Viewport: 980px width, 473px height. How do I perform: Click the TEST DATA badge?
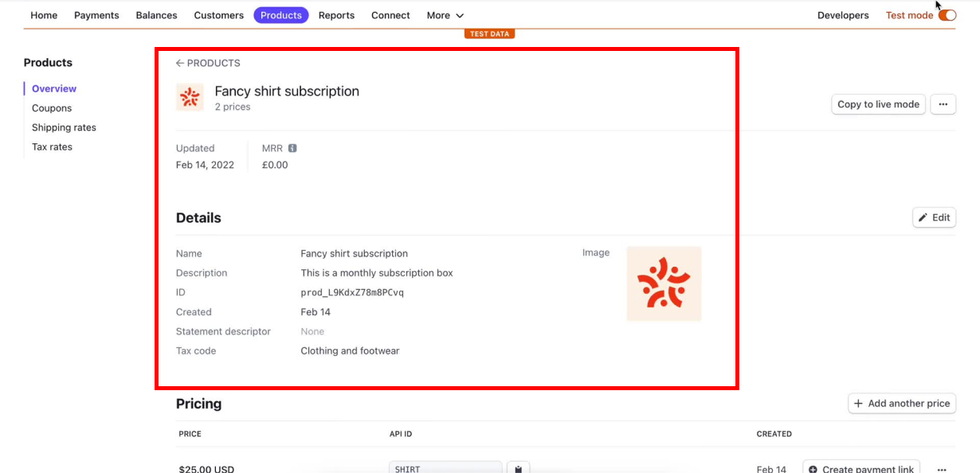489,34
